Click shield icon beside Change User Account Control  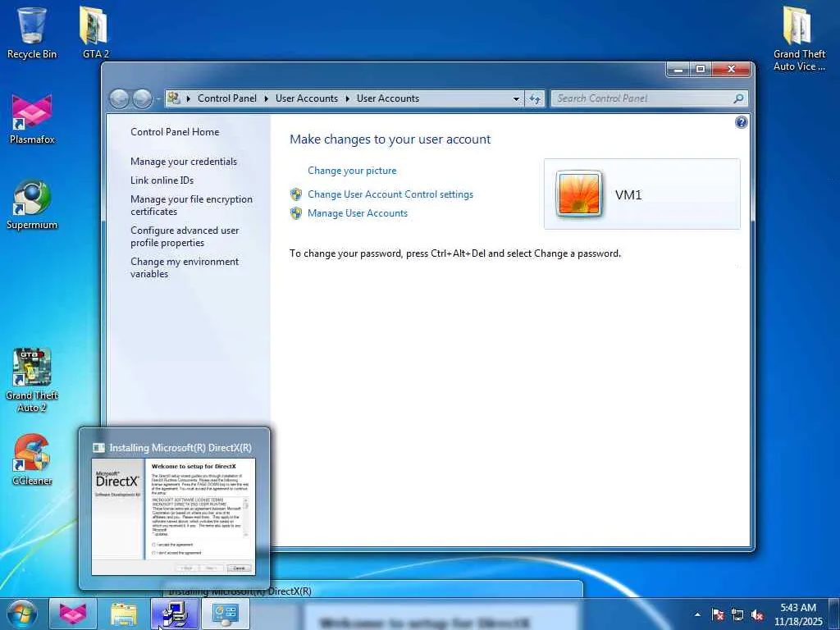point(295,194)
